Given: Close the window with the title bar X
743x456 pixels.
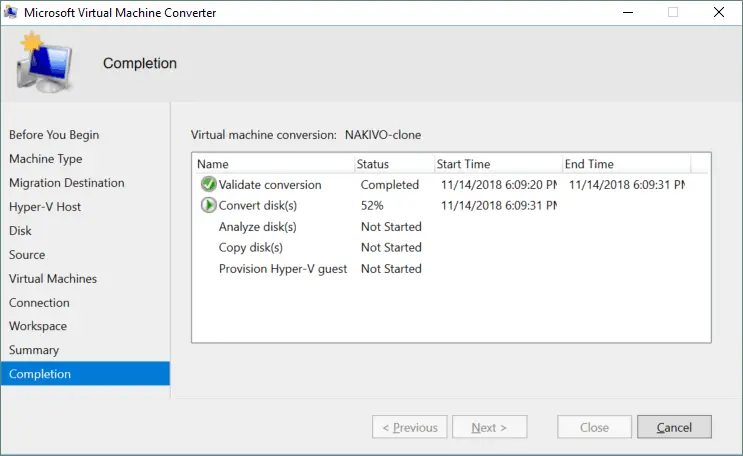Looking at the screenshot, I should 719,12.
